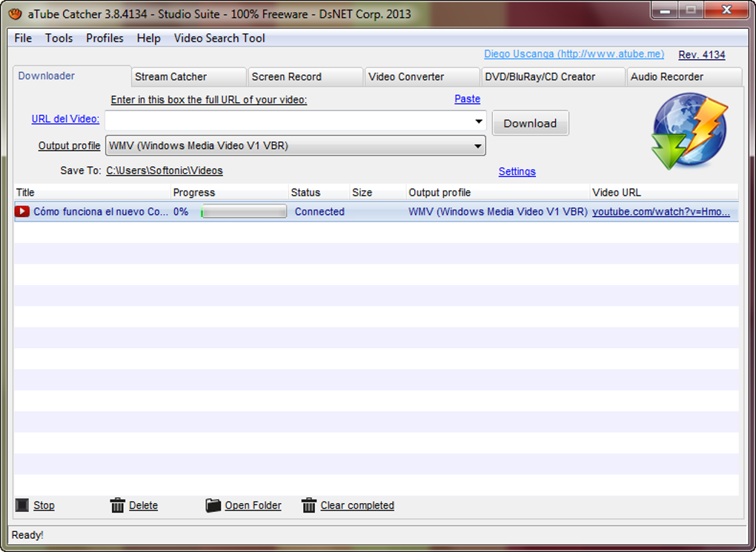The width and height of the screenshot is (756, 552).
Task: Click the red YouTube icon in download row
Action: (22, 211)
